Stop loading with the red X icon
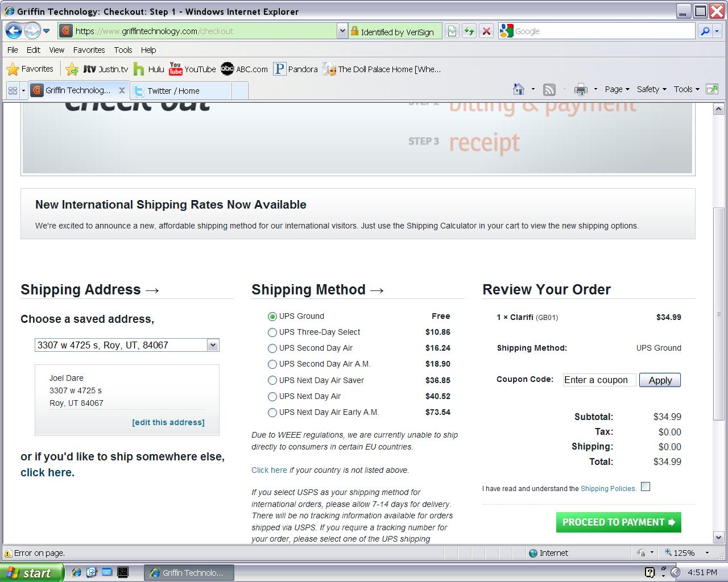 [x=486, y=31]
